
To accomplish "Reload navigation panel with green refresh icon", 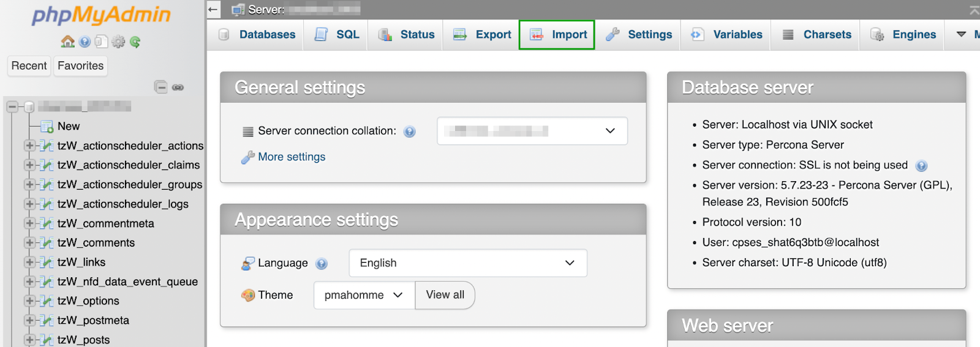I will pos(135,42).
